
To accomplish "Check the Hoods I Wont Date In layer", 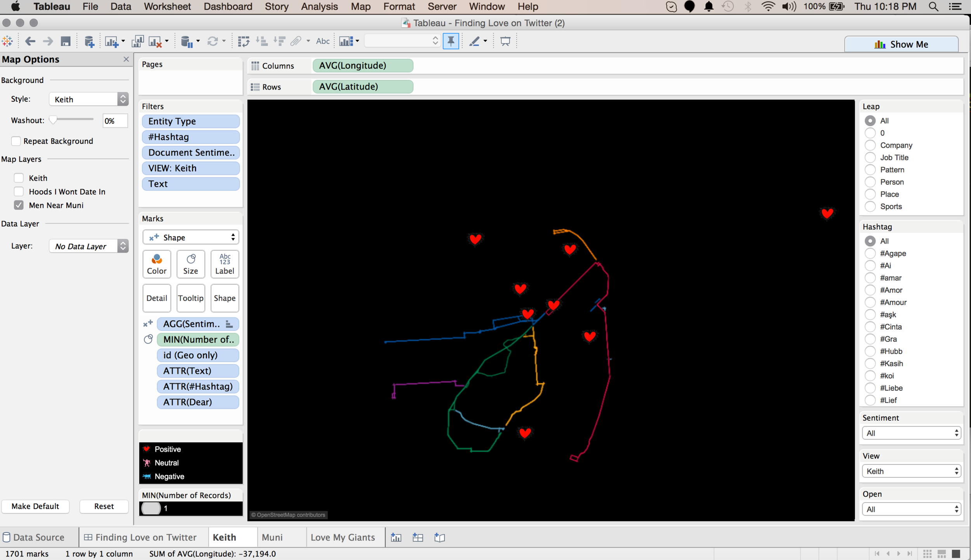I will [19, 191].
